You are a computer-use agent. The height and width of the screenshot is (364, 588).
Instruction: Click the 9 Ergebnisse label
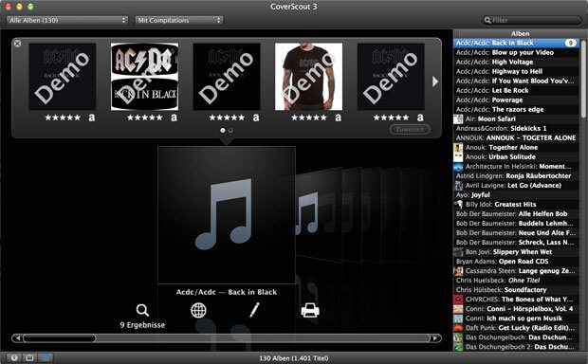coord(142,325)
